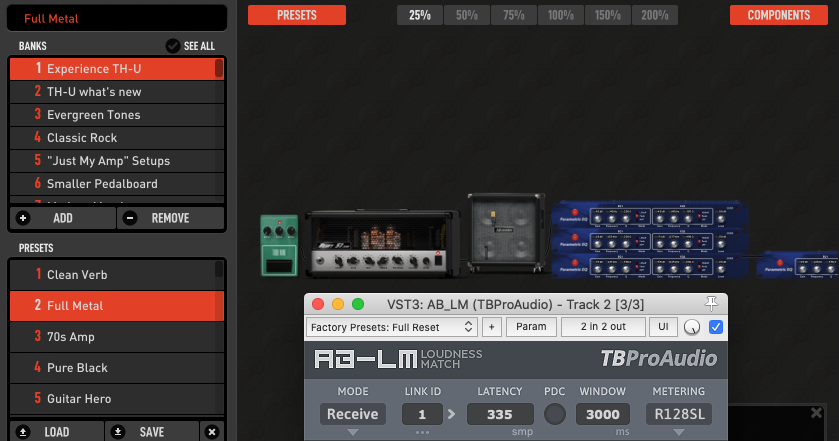
Task: Select the speaker cabinet in the rig
Action: click(506, 232)
